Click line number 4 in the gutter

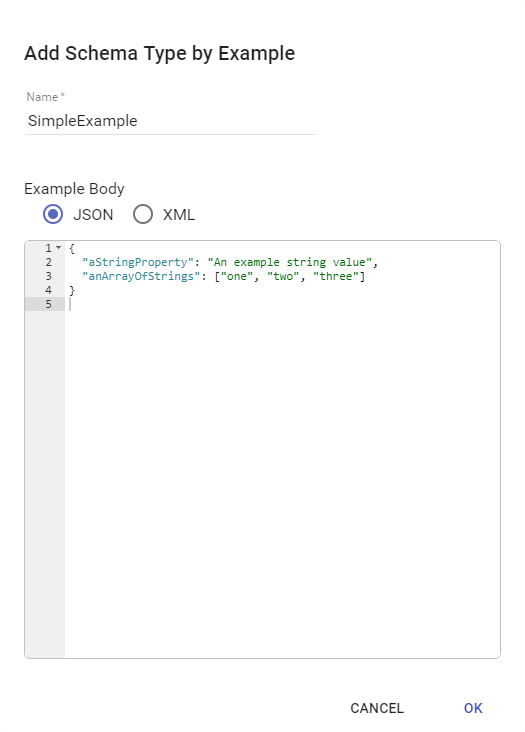point(49,290)
